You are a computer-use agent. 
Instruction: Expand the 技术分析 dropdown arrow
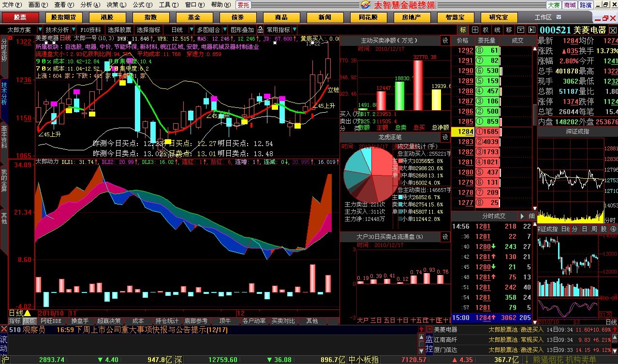pos(74,30)
